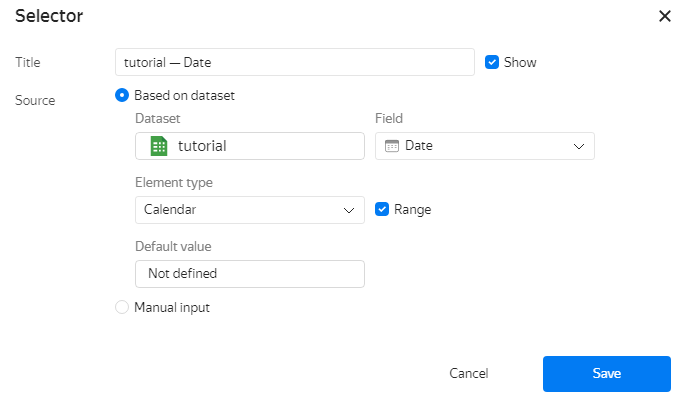693x410 pixels.
Task: Focus the Title field with tutorial — Date
Action: tap(294, 62)
